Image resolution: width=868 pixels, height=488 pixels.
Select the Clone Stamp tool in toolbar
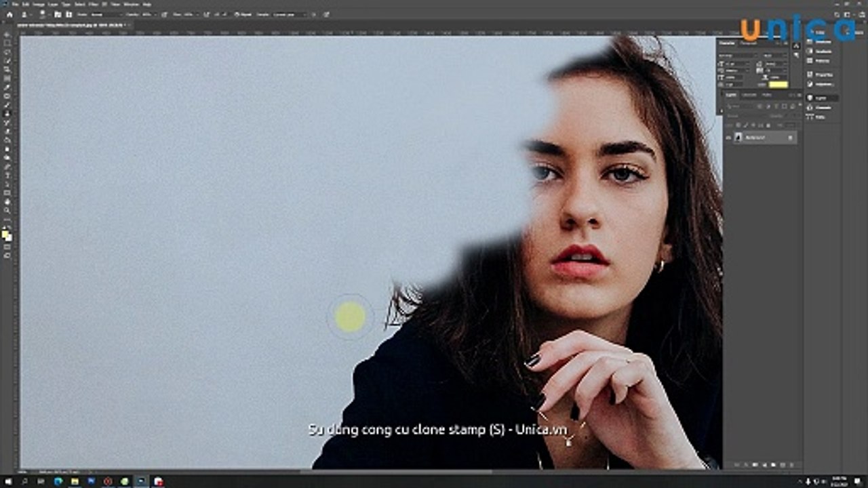7,113
